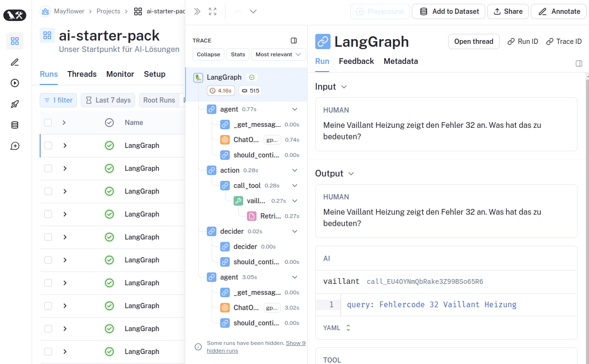
Task: Collapse the Input section
Action: click(331, 87)
